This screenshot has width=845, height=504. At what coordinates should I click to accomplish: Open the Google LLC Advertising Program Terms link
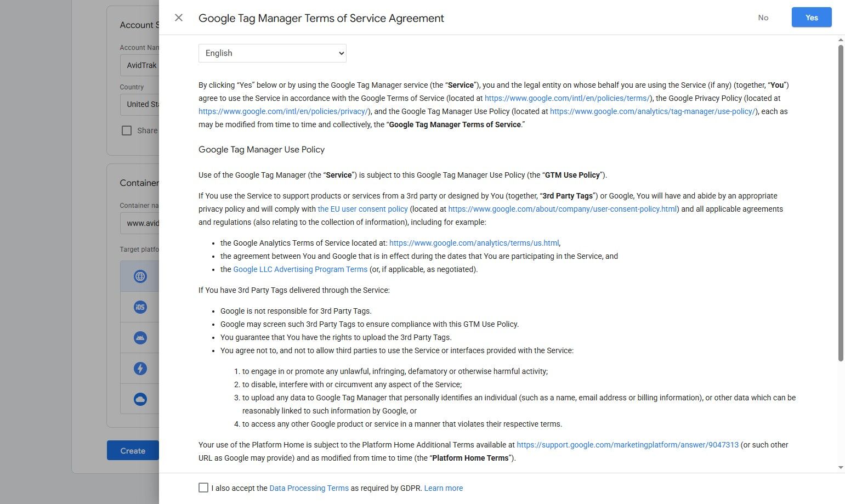tap(300, 269)
